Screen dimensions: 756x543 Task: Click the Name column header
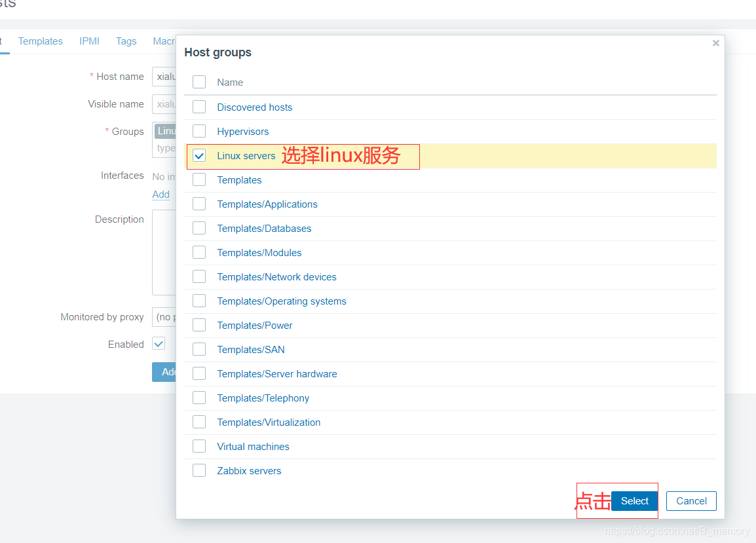click(230, 83)
